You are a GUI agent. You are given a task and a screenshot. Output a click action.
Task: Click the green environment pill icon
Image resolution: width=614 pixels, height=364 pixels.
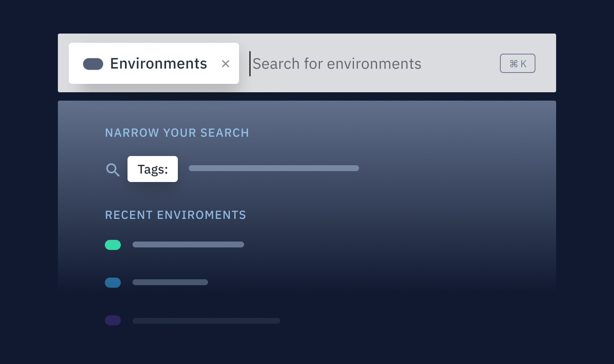[x=113, y=245]
